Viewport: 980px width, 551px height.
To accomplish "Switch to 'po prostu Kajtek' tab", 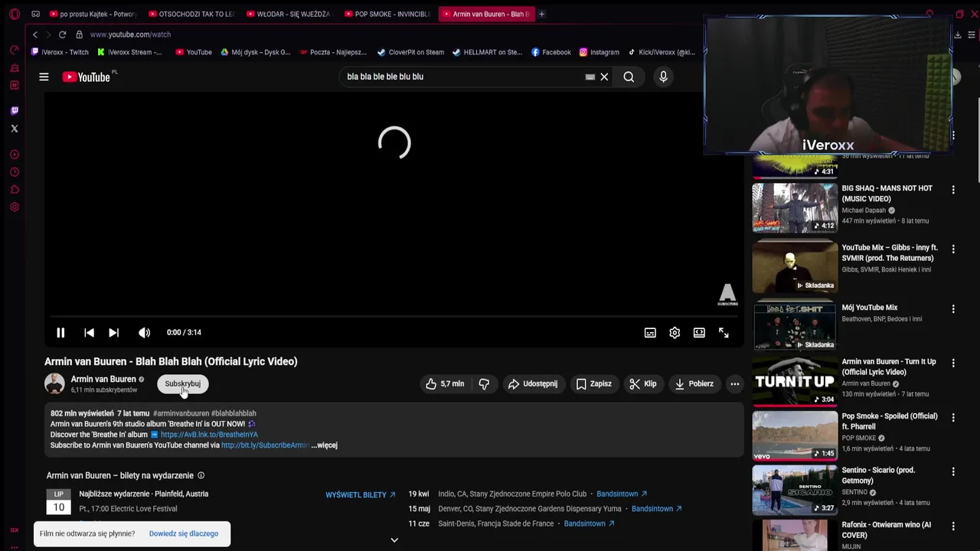I will tap(93, 14).
